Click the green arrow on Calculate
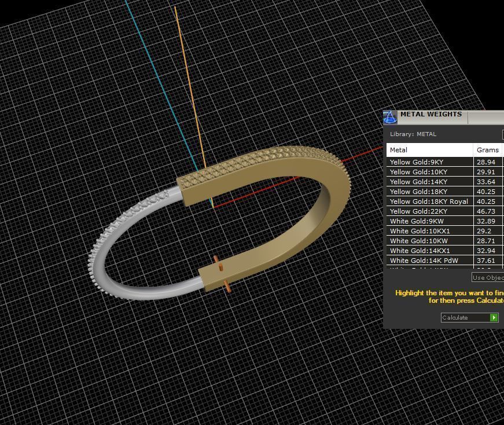The width and height of the screenshot is (504, 425). [x=494, y=317]
